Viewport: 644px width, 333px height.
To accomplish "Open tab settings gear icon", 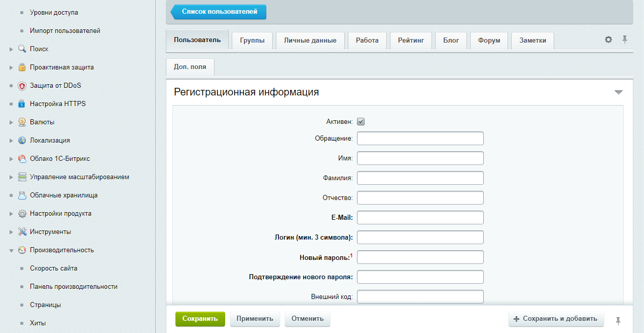I will coord(609,40).
